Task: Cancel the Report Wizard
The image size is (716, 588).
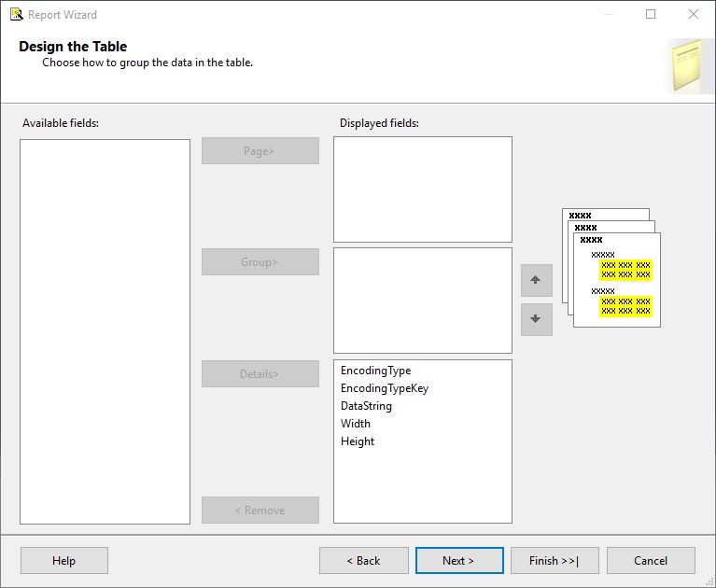Action: pos(651,560)
